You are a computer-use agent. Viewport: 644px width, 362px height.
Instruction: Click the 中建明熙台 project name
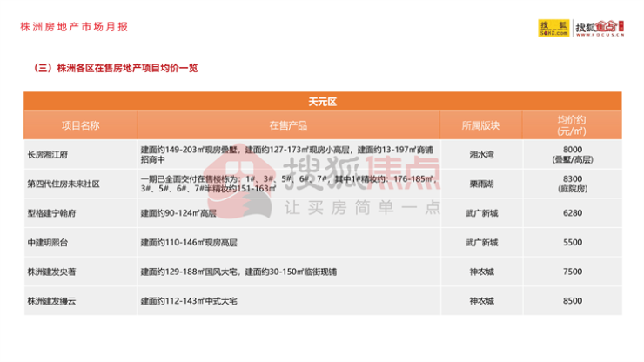(x=50, y=242)
